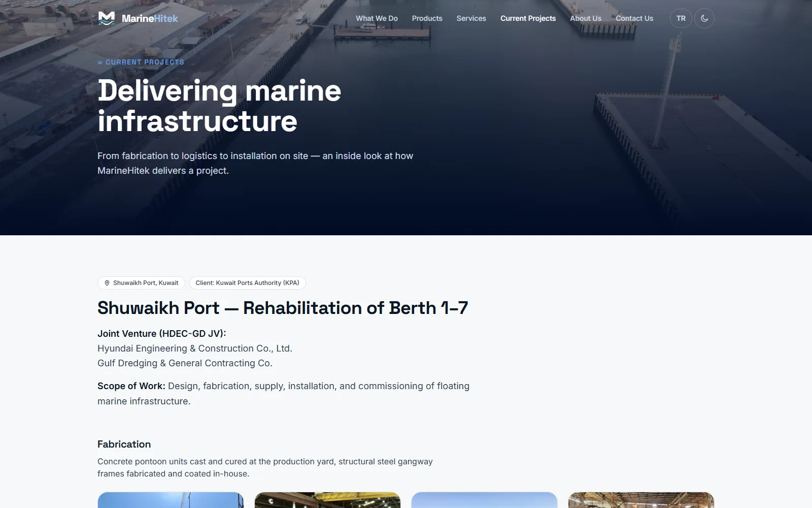Image resolution: width=812 pixels, height=508 pixels.
Task: Navigate to Contact Us
Action: (634, 18)
